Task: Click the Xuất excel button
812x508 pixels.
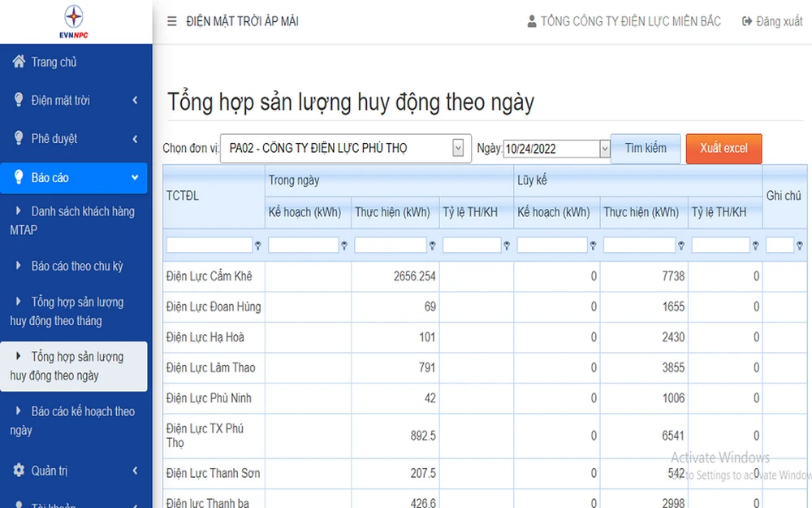Action: click(723, 149)
